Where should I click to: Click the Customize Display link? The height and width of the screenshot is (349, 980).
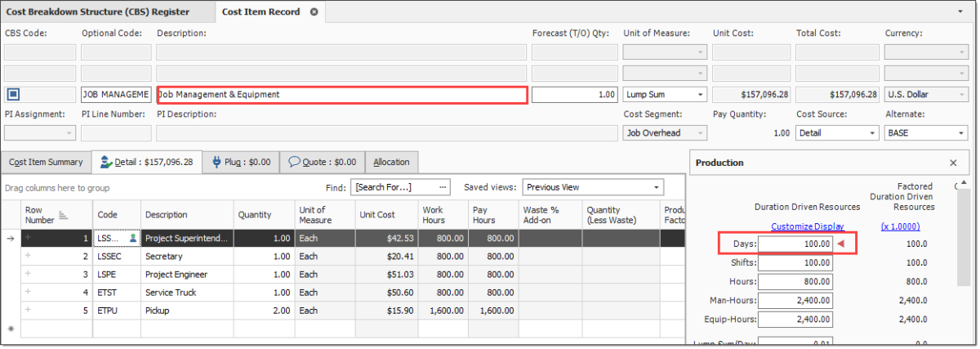pyautogui.click(x=807, y=226)
